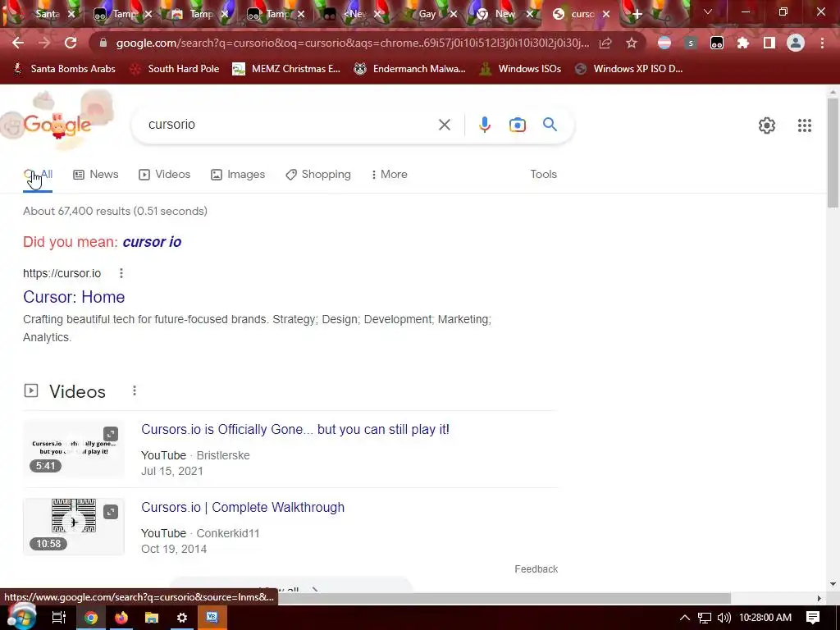This screenshot has width=840, height=630.
Task: Open a new browser tab with plus
Action: point(637,15)
